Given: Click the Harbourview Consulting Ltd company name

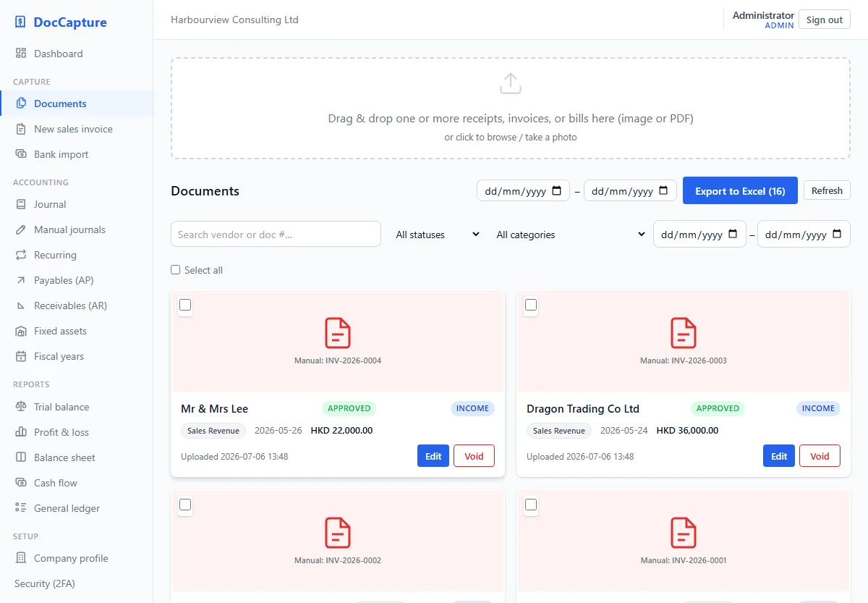Looking at the screenshot, I should [234, 20].
